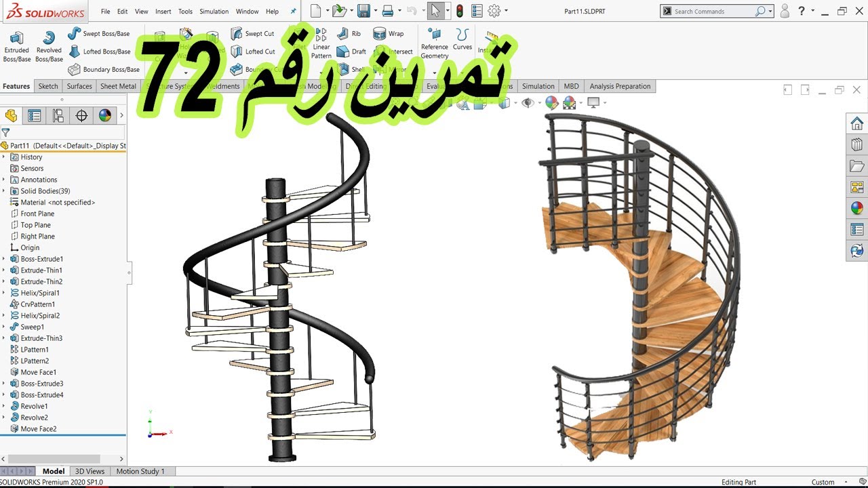The height and width of the screenshot is (488, 868).
Task: Expand Solid Bodies(39) node
Action: (x=3, y=191)
